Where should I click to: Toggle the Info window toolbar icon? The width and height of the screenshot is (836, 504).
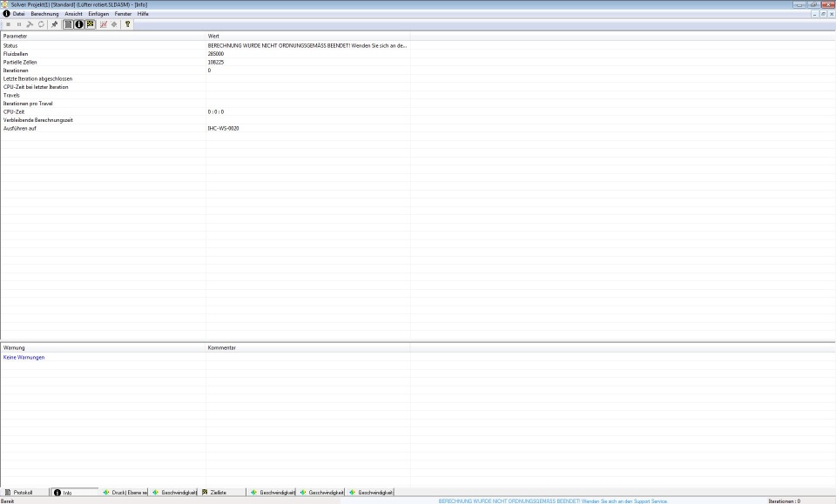(x=79, y=24)
